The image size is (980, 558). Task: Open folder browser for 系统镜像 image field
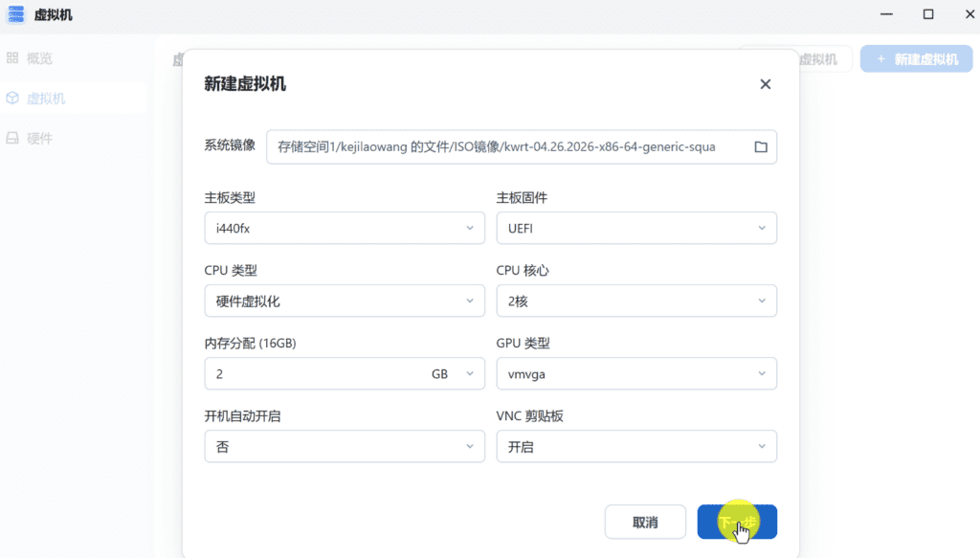pyautogui.click(x=761, y=146)
